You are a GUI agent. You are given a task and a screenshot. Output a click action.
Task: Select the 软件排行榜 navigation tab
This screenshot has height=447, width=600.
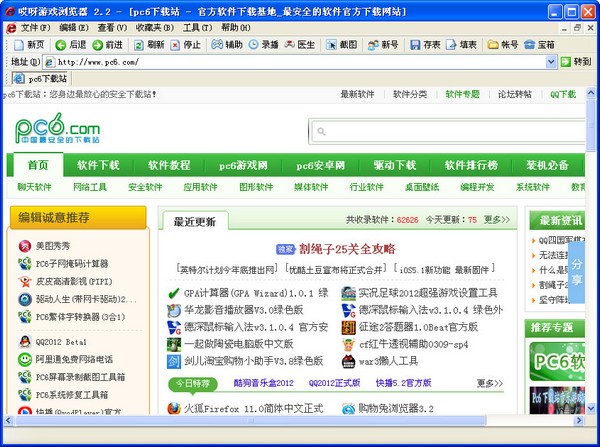(x=471, y=165)
